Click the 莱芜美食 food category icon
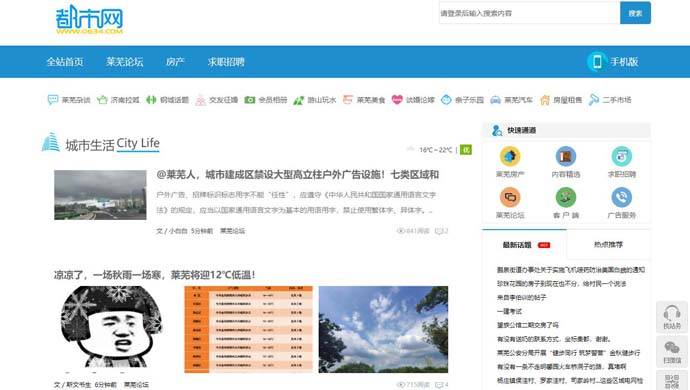The height and width of the screenshot is (390, 690). (348, 99)
